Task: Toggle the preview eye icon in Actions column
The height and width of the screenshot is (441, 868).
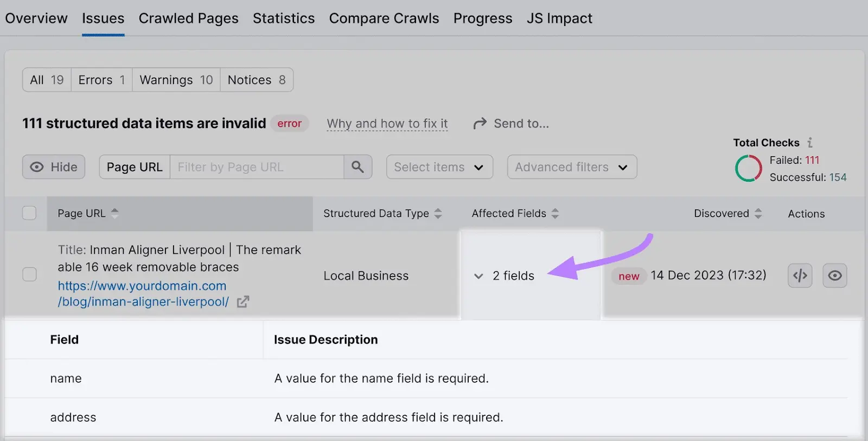Action: pos(834,276)
